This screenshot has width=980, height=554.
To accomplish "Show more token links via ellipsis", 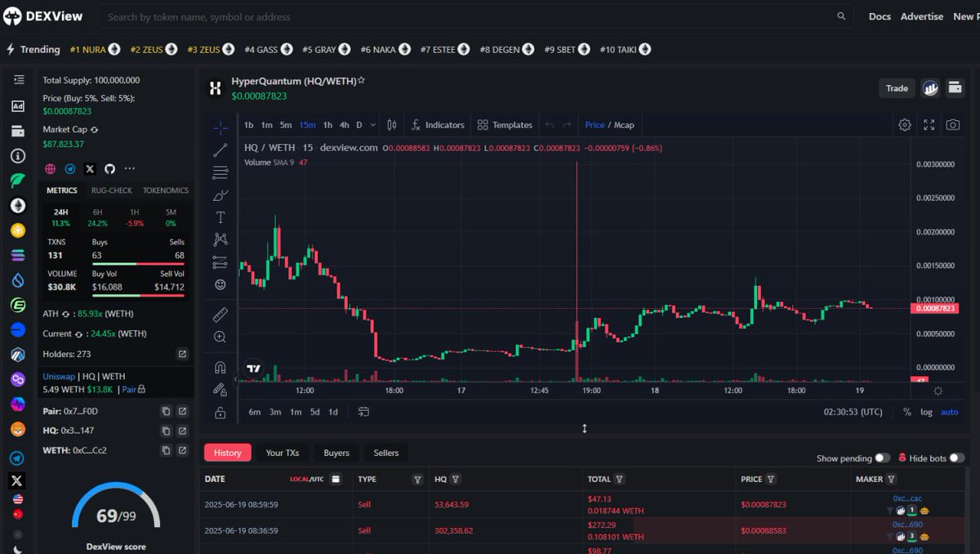I will (129, 169).
